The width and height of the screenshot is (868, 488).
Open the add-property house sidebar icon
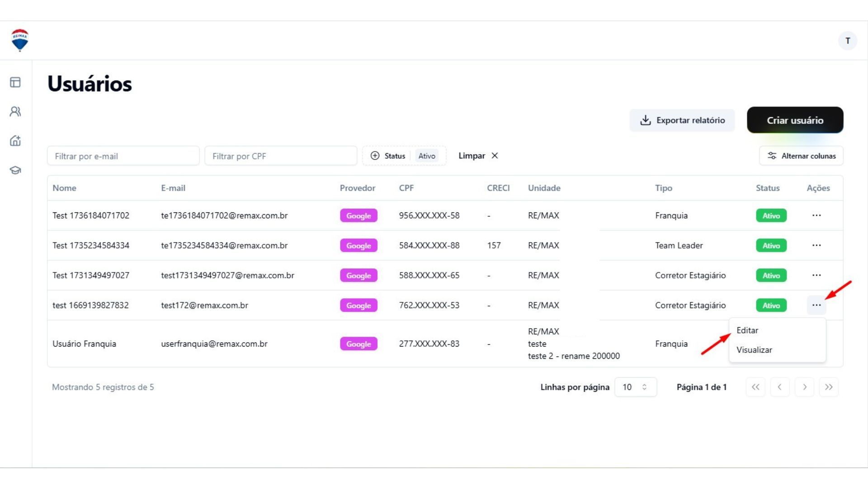click(15, 141)
